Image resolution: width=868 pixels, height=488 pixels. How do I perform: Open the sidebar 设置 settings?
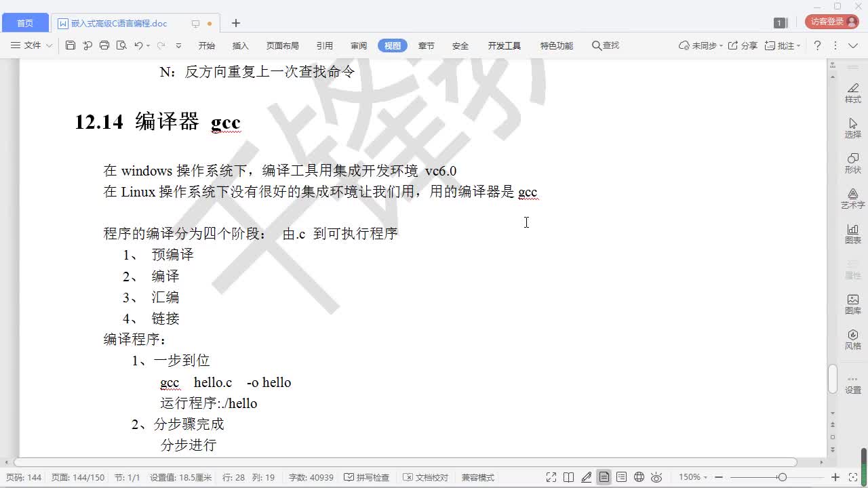click(853, 385)
